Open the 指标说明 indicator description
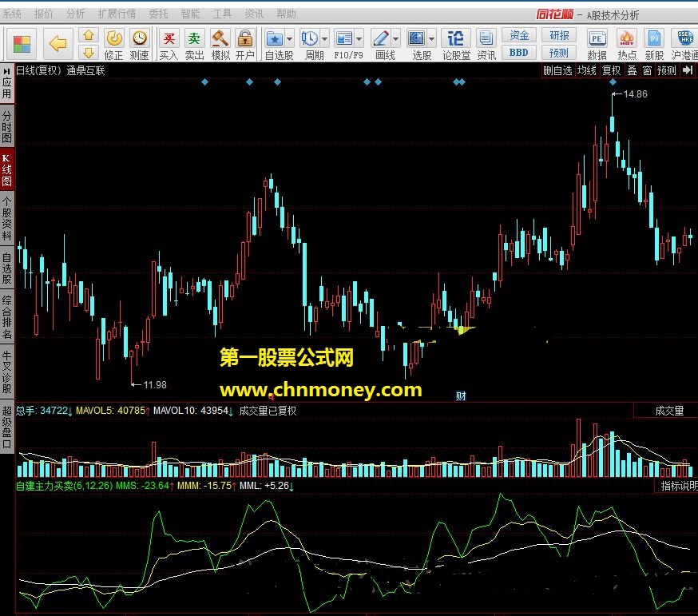 tap(678, 486)
